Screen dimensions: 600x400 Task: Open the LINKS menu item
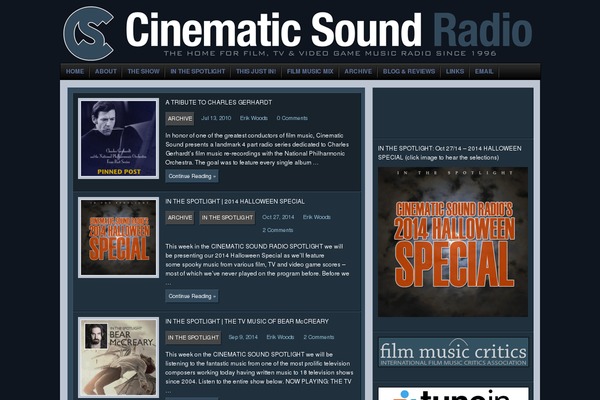pyautogui.click(x=455, y=72)
